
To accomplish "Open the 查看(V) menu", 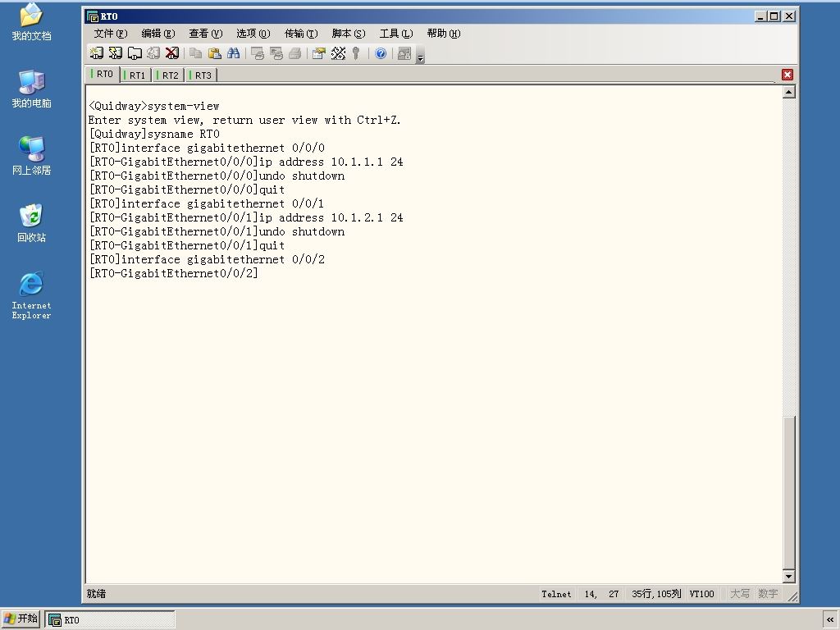I will (x=205, y=33).
